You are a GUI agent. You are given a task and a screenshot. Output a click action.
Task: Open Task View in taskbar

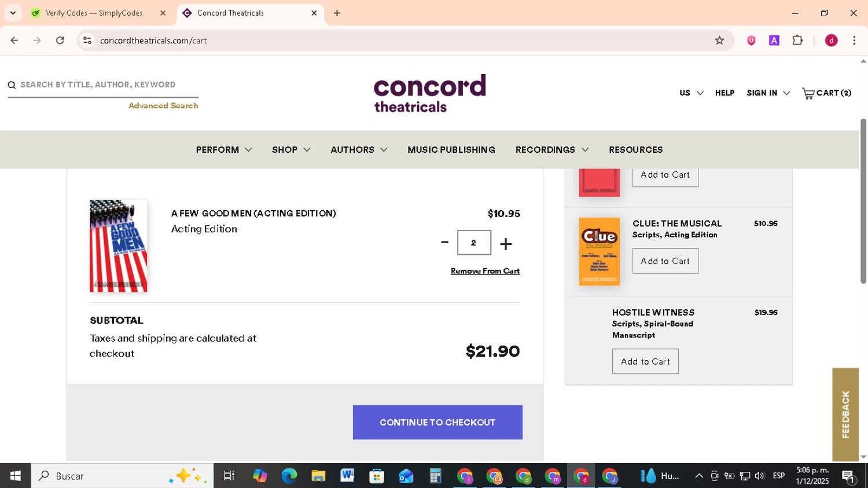point(229,476)
